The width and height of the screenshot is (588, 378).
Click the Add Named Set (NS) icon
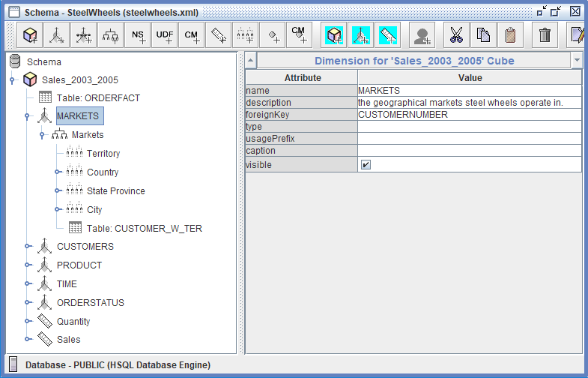138,35
